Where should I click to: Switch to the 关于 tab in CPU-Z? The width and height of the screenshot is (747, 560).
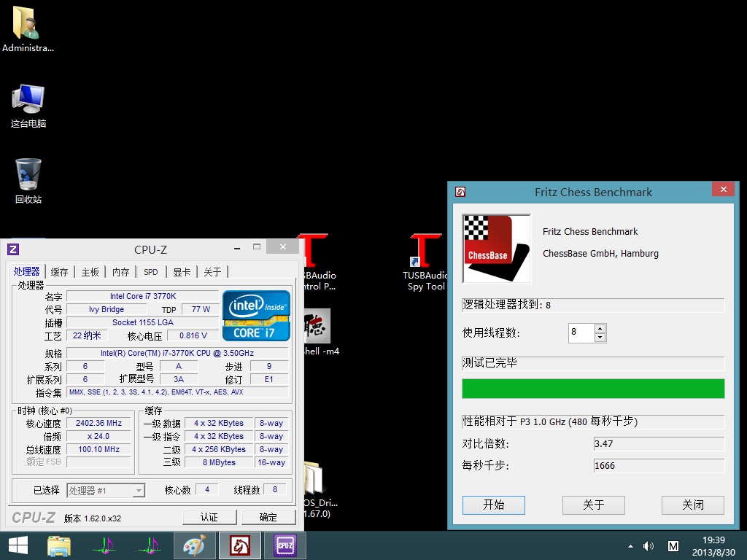coord(212,272)
